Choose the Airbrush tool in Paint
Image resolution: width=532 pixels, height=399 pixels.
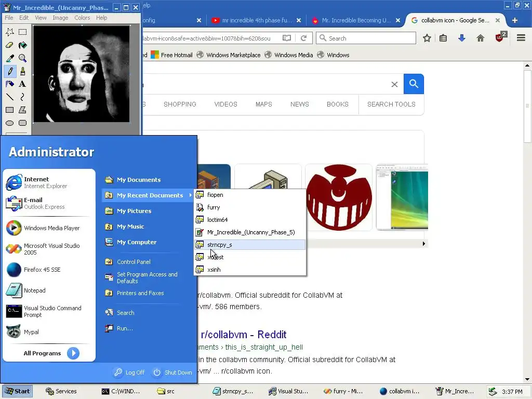(x=10, y=84)
